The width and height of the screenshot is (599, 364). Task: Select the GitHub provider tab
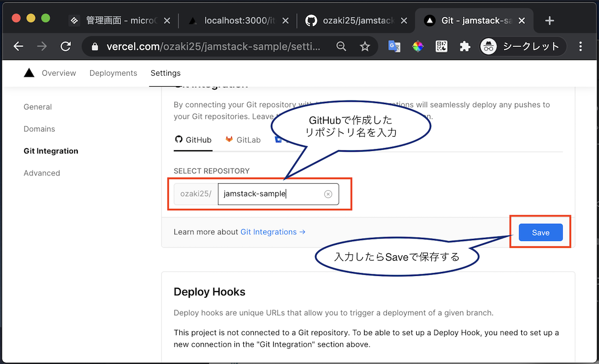(193, 140)
